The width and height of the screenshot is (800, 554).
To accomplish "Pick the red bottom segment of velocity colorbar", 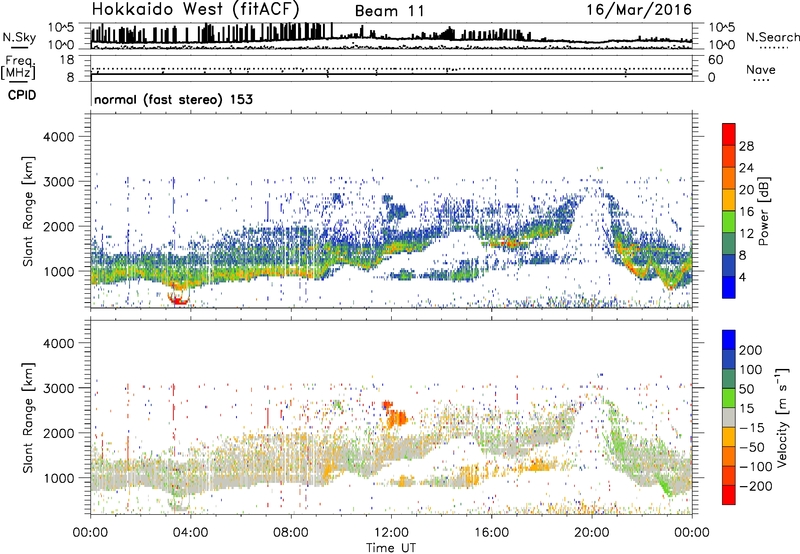I will coord(729,495).
